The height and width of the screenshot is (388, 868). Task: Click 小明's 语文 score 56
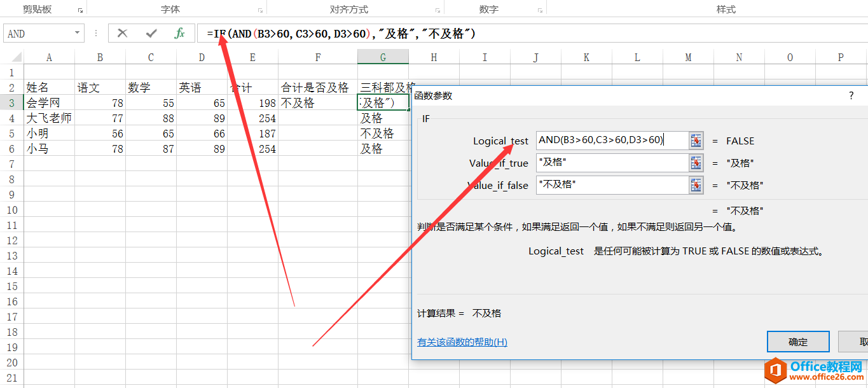[x=100, y=134]
